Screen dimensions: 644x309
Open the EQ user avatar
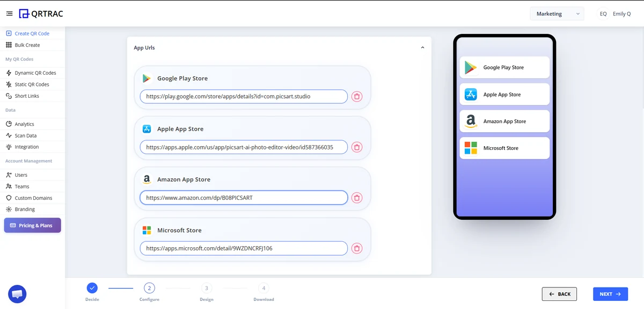pyautogui.click(x=603, y=14)
